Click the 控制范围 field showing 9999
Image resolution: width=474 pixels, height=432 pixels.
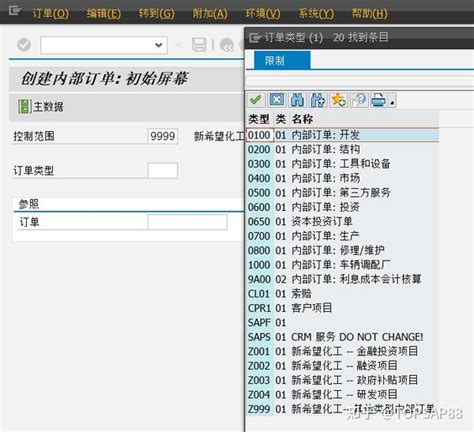coord(162,136)
